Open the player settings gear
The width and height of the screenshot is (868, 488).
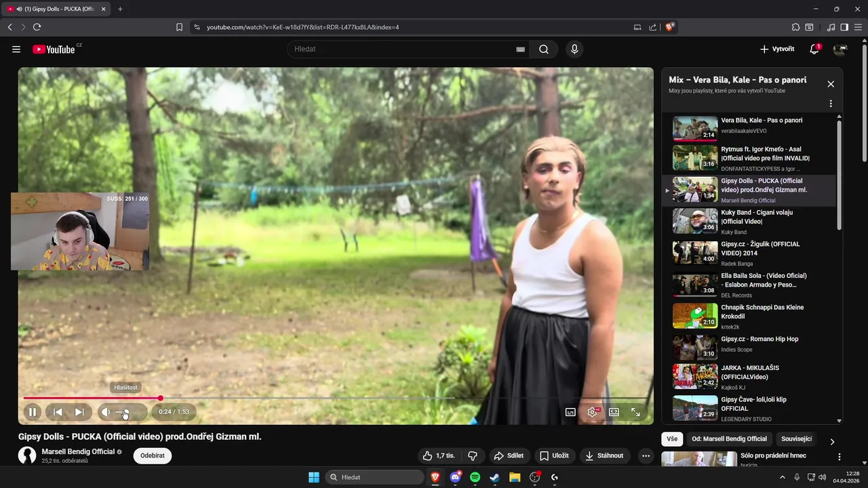point(593,411)
